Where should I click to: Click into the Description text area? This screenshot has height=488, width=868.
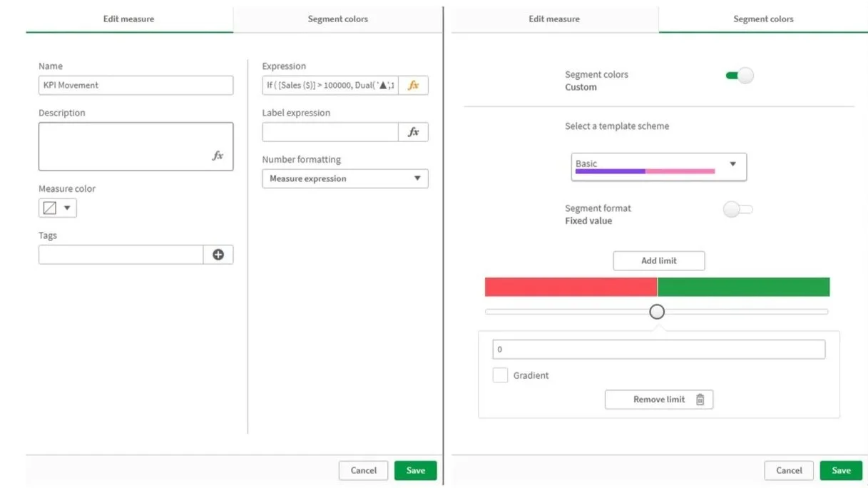pos(136,146)
